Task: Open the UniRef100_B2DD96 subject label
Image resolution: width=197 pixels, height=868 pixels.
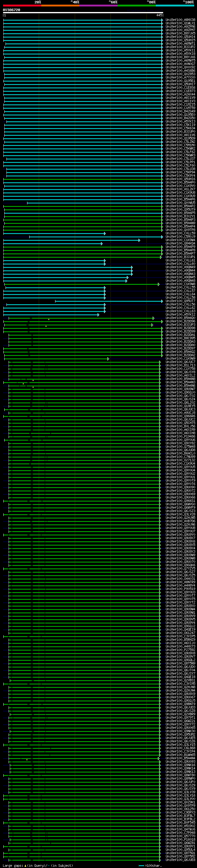Action: tap(180, 321)
